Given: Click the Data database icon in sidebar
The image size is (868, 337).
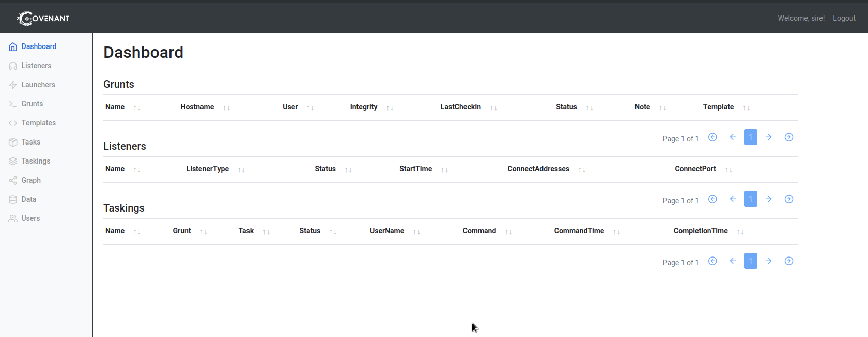Looking at the screenshot, I should pyautogui.click(x=13, y=199).
